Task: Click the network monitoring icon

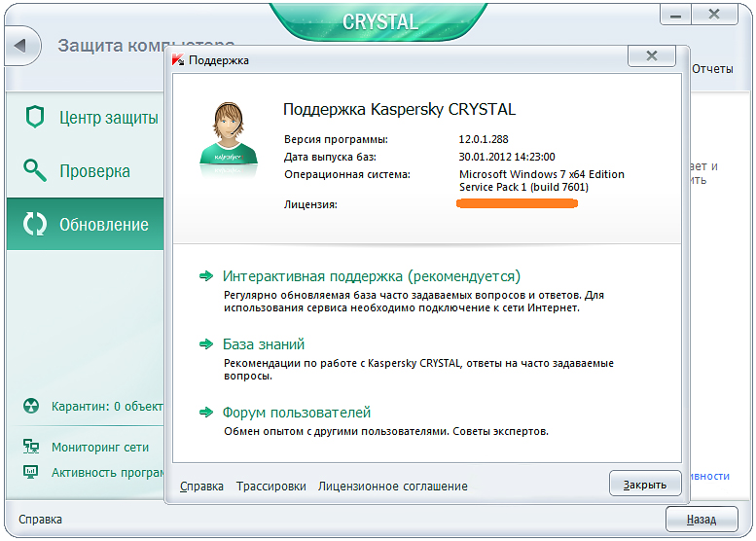Action: [31, 447]
